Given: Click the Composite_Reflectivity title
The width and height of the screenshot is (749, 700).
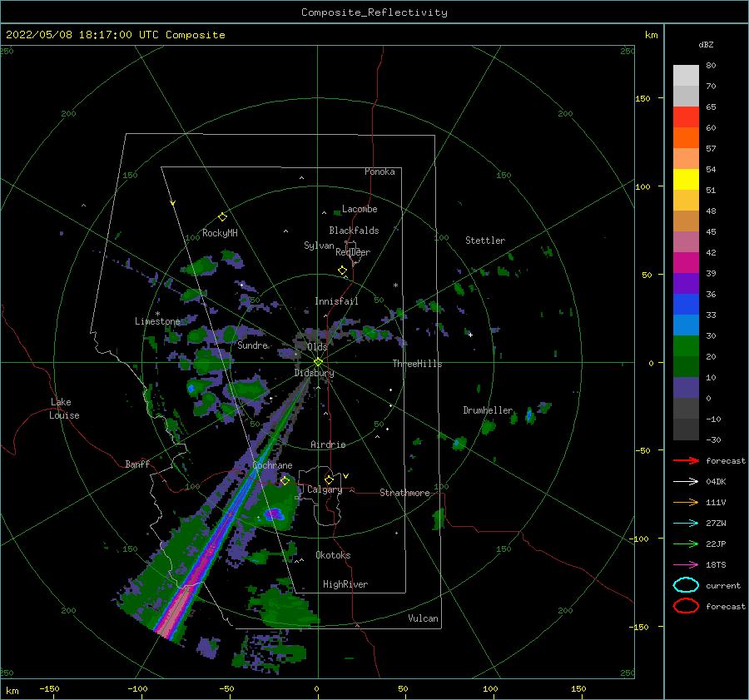Looking at the screenshot, I should click(x=374, y=12).
